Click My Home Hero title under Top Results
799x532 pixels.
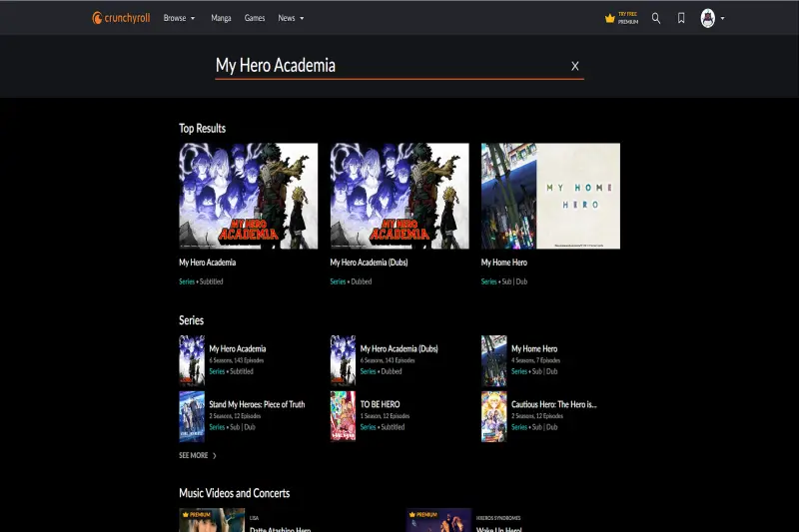click(x=504, y=263)
